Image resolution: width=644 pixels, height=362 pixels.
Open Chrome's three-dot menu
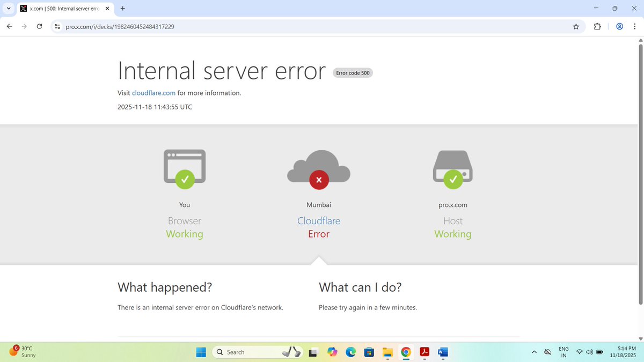point(634,26)
